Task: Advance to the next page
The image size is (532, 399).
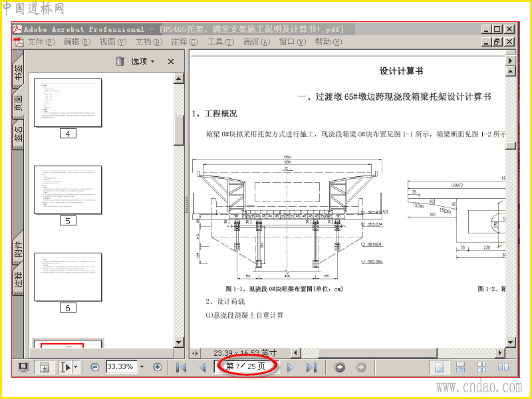Action: (x=290, y=367)
